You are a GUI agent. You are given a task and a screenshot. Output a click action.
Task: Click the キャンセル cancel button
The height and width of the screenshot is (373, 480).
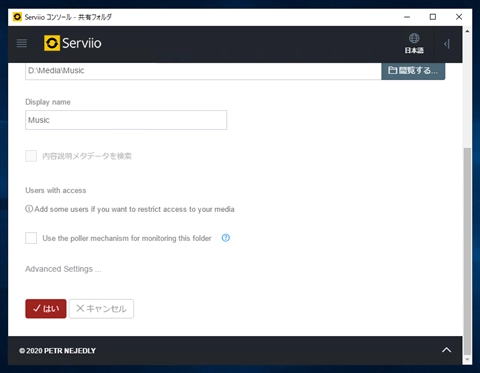point(101,309)
